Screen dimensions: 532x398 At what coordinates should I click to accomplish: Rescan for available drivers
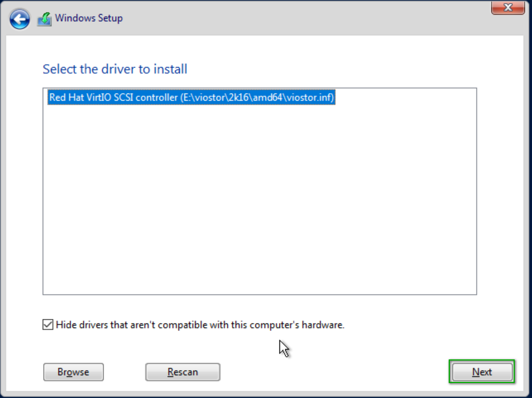(183, 372)
